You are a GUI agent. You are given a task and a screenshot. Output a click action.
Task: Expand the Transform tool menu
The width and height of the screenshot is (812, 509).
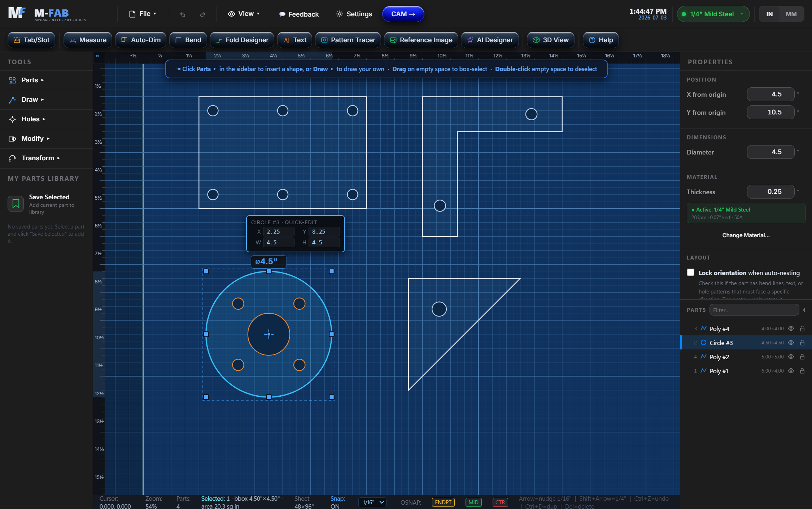point(46,158)
